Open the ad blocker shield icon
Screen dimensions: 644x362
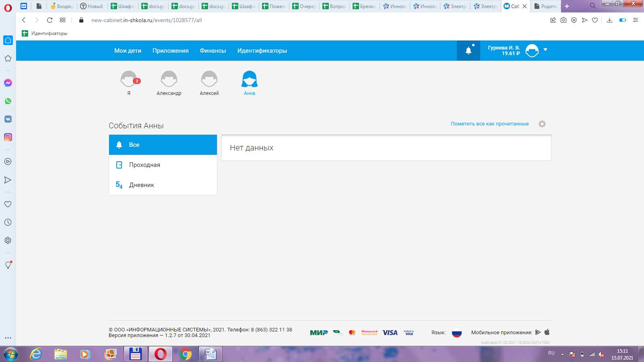coord(574,20)
